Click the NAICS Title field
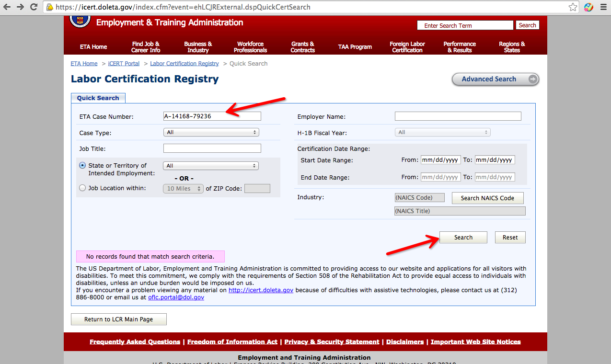This screenshot has width=611, height=364. coord(460,211)
